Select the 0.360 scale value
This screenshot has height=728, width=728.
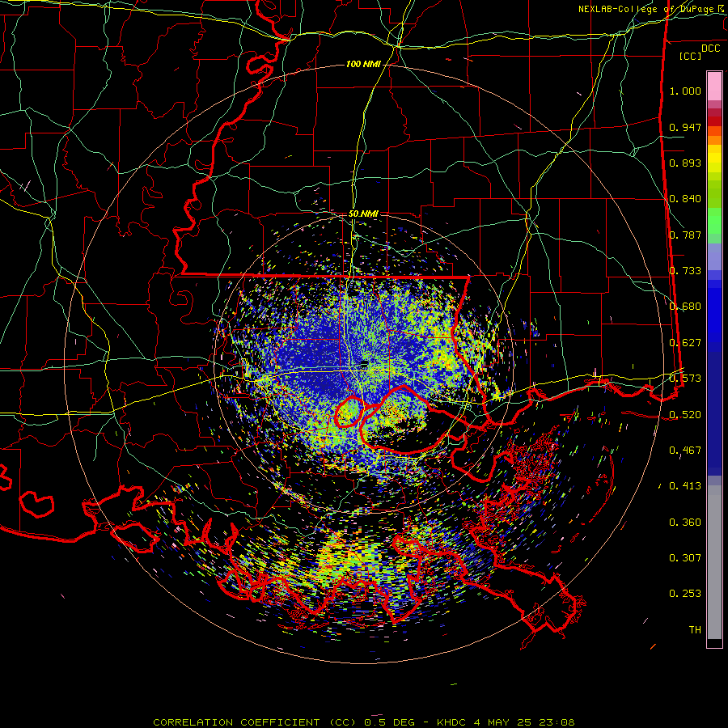pyautogui.click(x=685, y=523)
